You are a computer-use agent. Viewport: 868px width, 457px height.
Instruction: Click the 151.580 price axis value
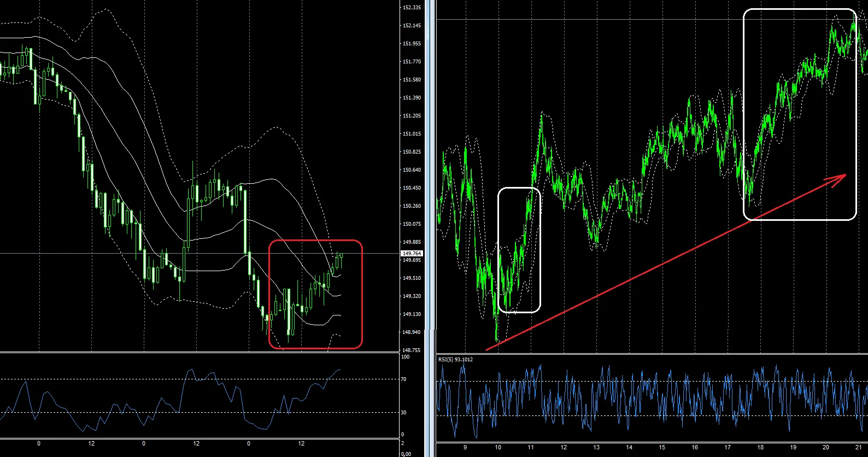pos(412,80)
